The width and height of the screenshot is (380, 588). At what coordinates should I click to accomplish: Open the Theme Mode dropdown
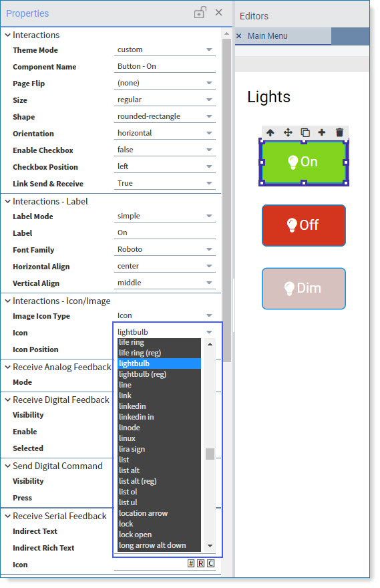point(165,49)
